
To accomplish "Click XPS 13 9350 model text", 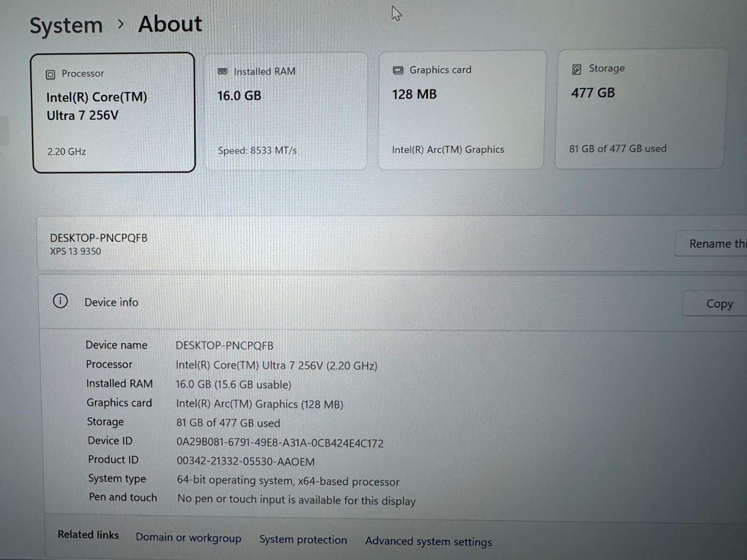I will point(76,251).
